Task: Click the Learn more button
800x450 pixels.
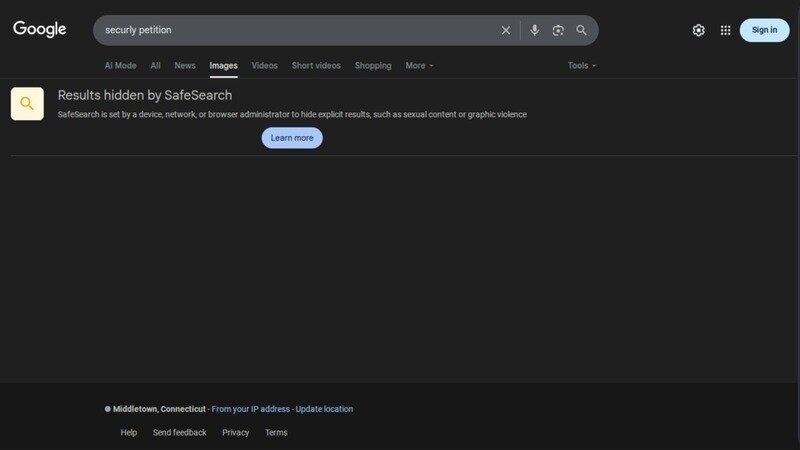Action: pyautogui.click(x=292, y=138)
